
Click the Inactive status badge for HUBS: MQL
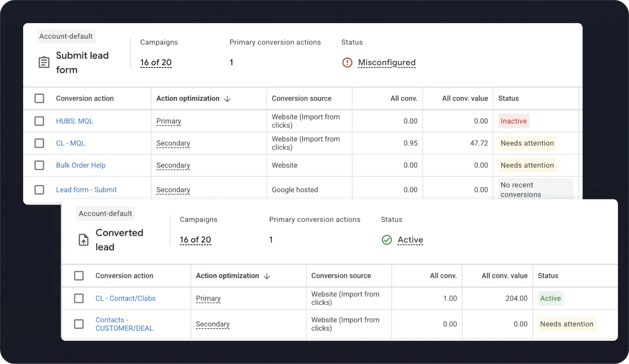click(x=514, y=121)
